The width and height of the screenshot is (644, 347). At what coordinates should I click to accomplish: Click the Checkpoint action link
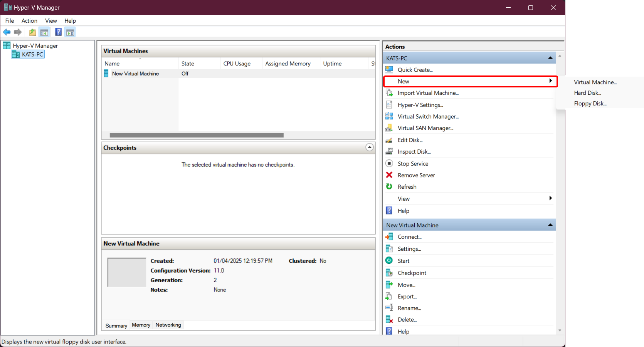pyautogui.click(x=412, y=273)
